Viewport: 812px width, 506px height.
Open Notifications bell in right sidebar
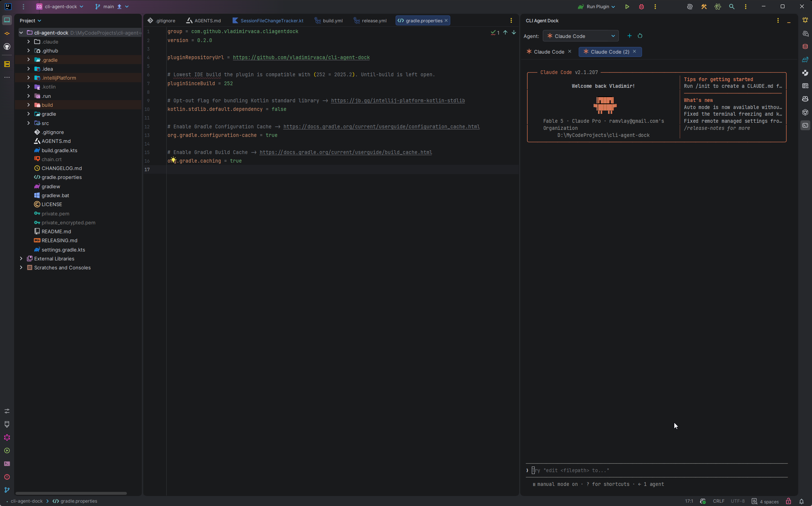click(805, 20)
